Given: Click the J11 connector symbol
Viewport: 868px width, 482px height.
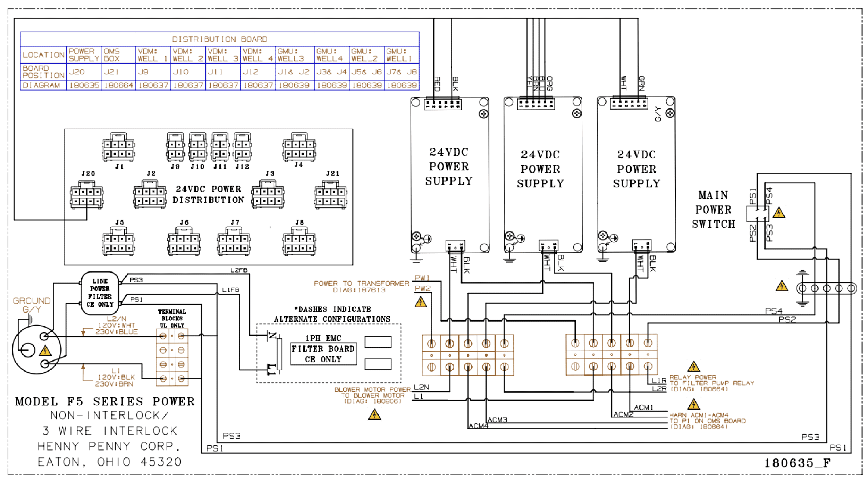Looking at the screenshot, I should tap(220, 147).
